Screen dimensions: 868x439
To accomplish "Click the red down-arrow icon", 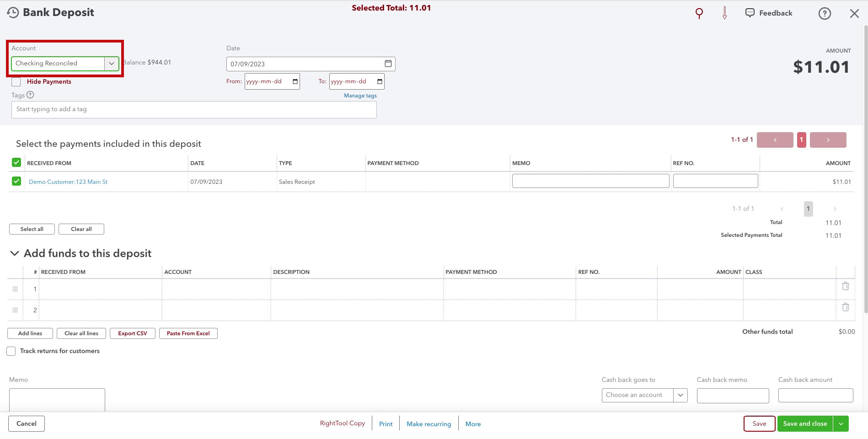I will pos(725,13).
